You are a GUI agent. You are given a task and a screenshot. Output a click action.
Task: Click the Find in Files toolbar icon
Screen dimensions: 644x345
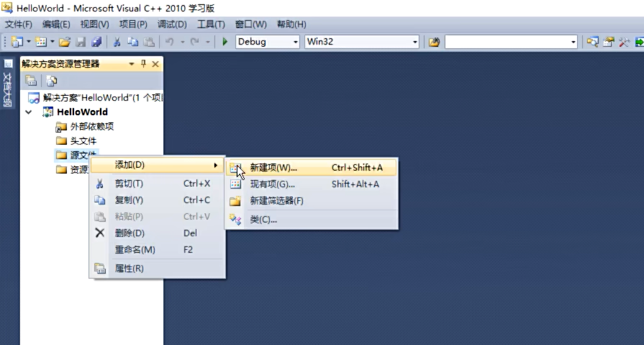pos(434,42)
